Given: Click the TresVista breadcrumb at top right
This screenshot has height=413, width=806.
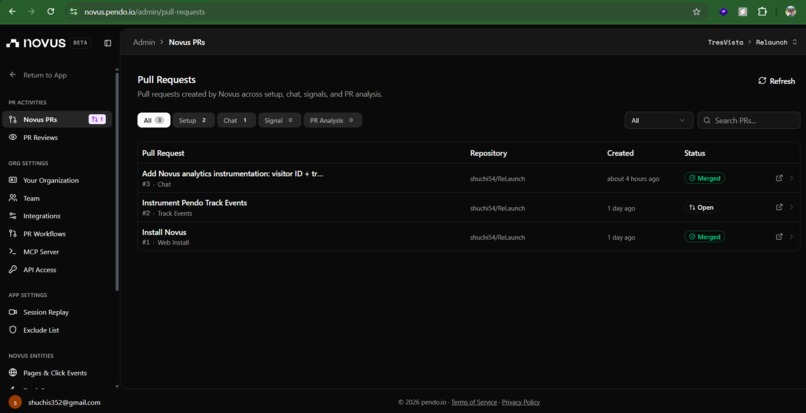Looking at the screenshot, I should click(x=725, y=42).
